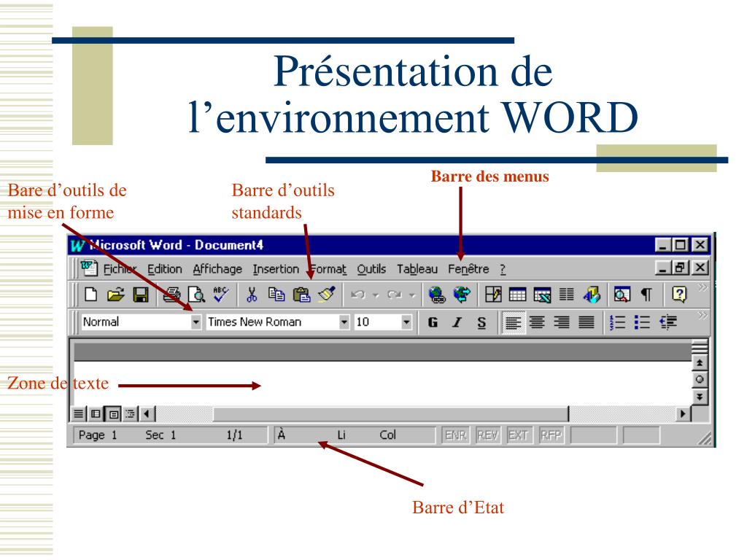
Task: Open the Drawing toolbar shapes icon
Action: point(591,295)
